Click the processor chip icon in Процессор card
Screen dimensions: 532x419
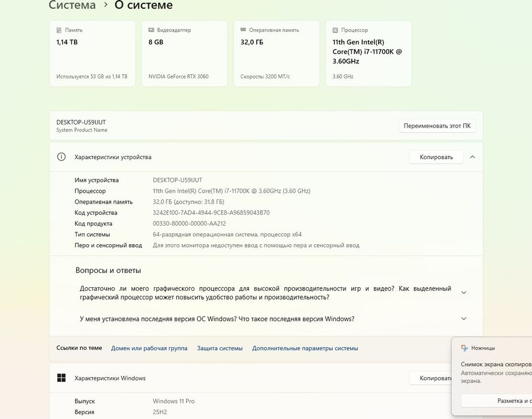(x=335, y=30)
